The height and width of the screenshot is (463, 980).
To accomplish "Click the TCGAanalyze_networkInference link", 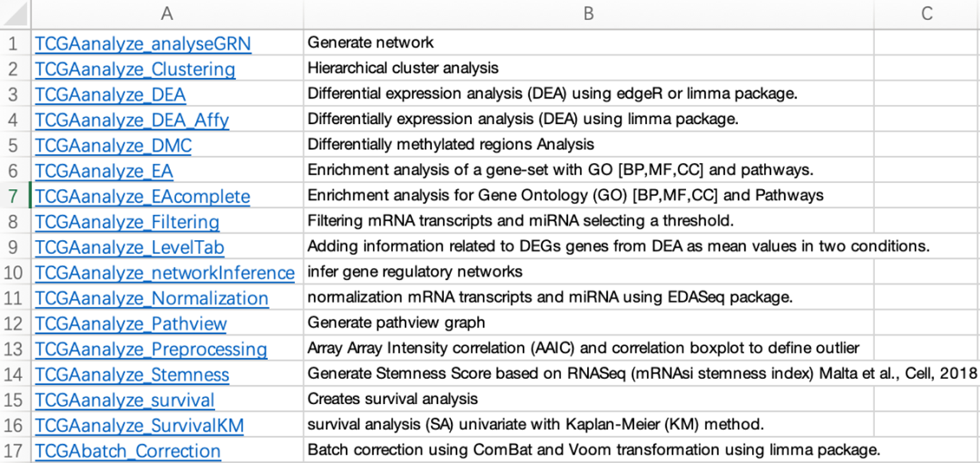I will (x=165, y=273).
